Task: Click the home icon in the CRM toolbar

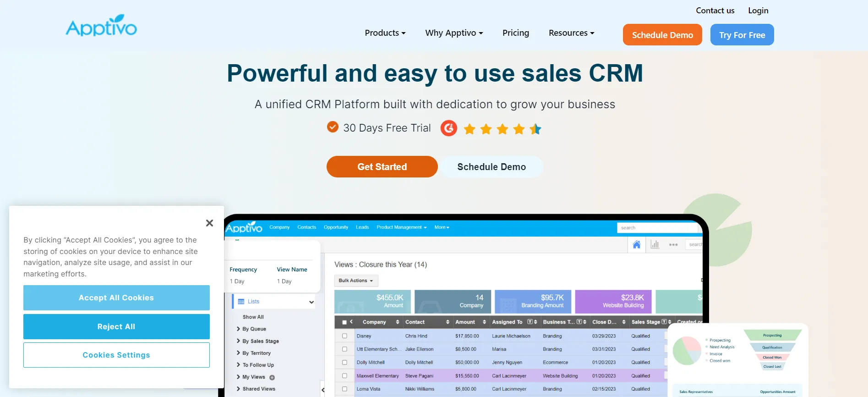Action: pyautogui.click(x=637, y=244)
